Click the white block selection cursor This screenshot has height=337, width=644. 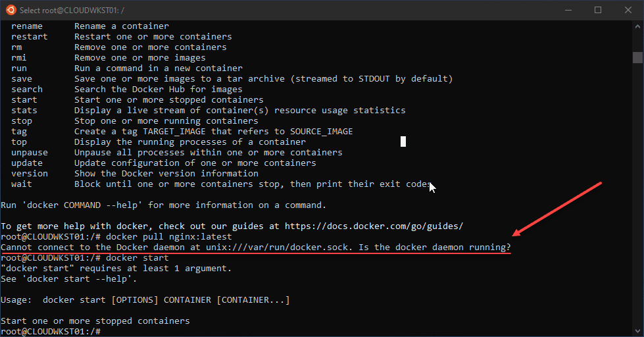tap(403, 142)
